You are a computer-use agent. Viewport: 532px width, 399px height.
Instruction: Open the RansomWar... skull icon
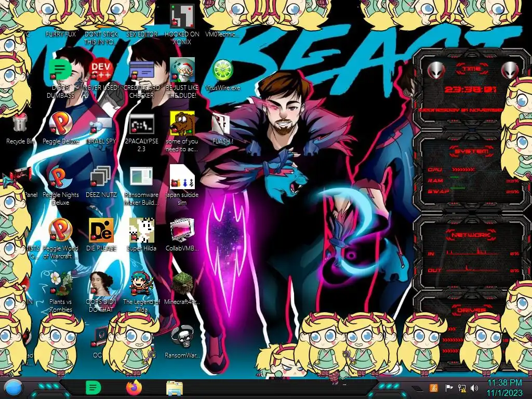pos(182,337)
